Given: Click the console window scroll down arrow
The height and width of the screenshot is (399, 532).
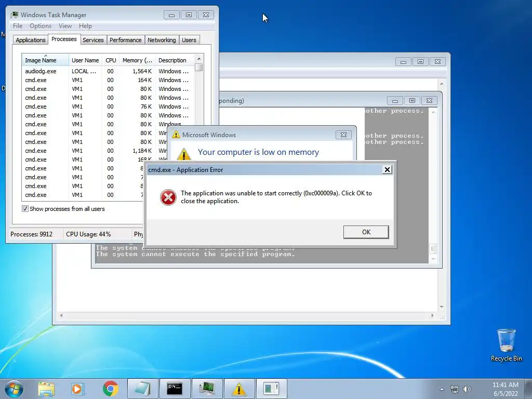Looking at the screenshot, I should [433, 259].
